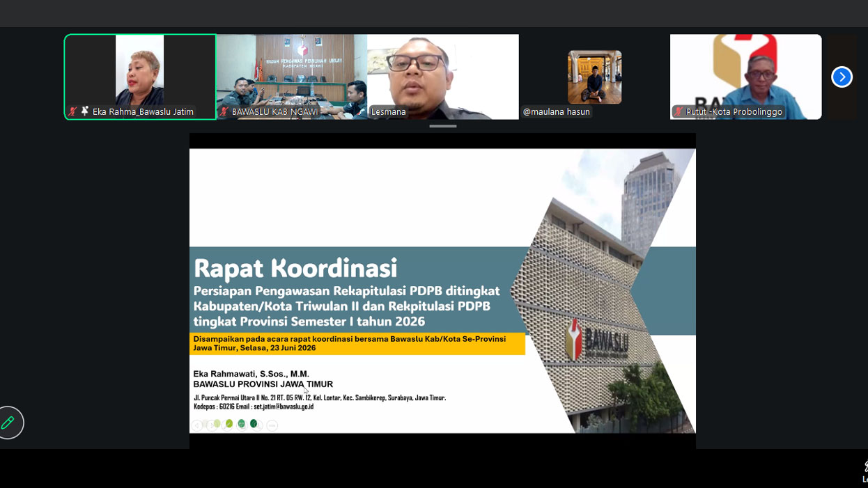This screenshot has height=488, width=868.
Task: Select Eka Rahma_Bawaslu Jatim video tile
Action: (140, 77)
